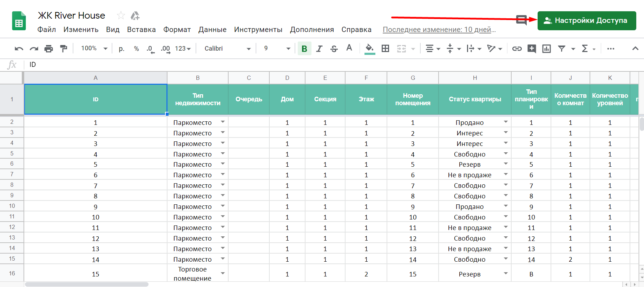Viewport: 644px width, 287px height.
Task: Toggle italic text formatting
Action: (319, 49)
